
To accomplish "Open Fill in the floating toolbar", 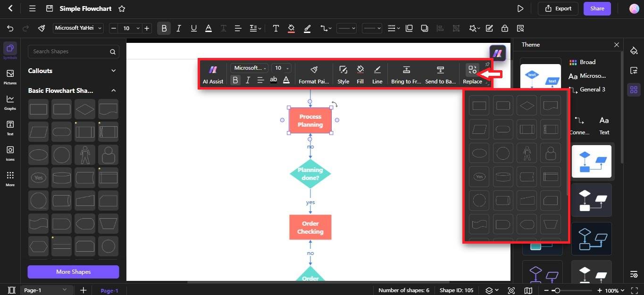I will (360, 74).
